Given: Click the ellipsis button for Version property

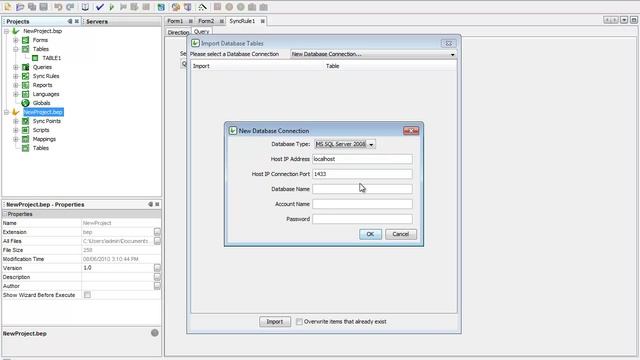Looking at the screenshot, I should click(x=157, y=268).
